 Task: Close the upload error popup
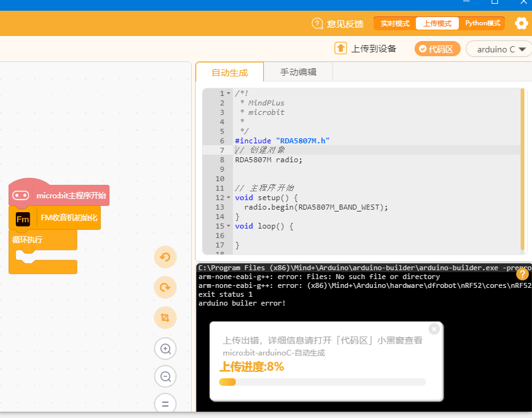pyautogui.click(x=434, y=329)
